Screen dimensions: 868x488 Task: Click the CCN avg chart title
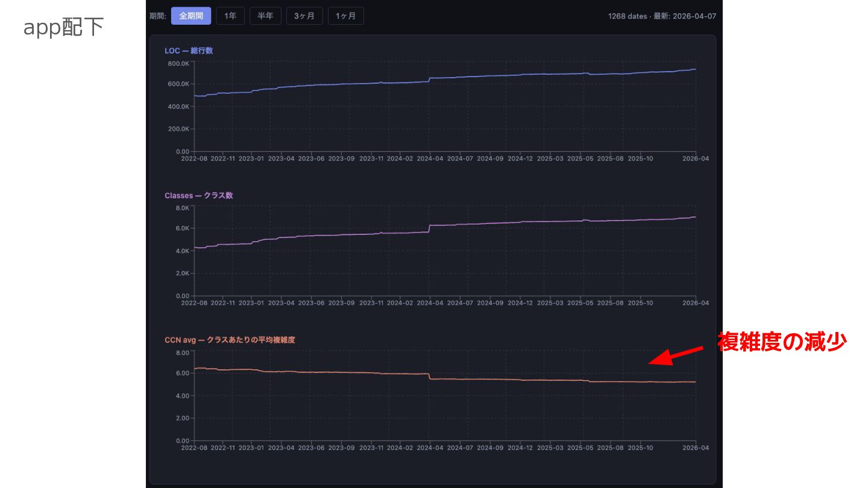tap(230, 340)
